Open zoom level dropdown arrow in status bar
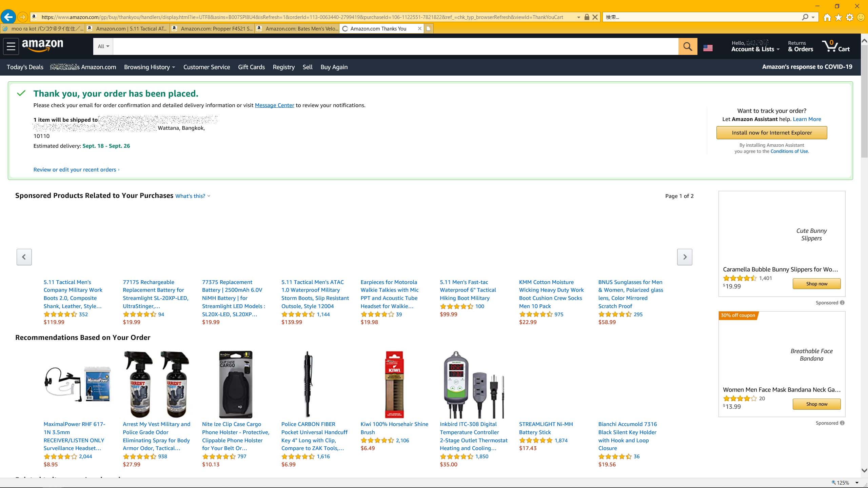868x488 pixels. (857, 483)
